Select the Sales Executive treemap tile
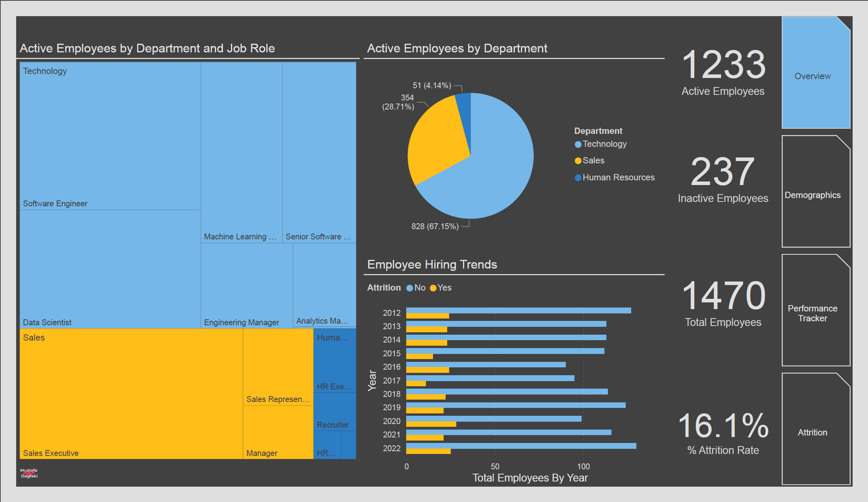868x502 pixels. tap(131, 394)
